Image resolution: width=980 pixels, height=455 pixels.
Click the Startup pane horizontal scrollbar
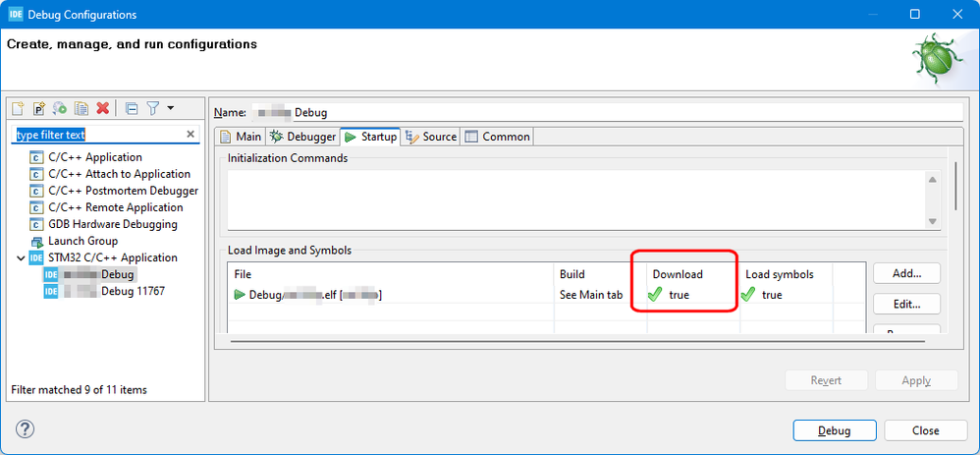click(576, 342)
